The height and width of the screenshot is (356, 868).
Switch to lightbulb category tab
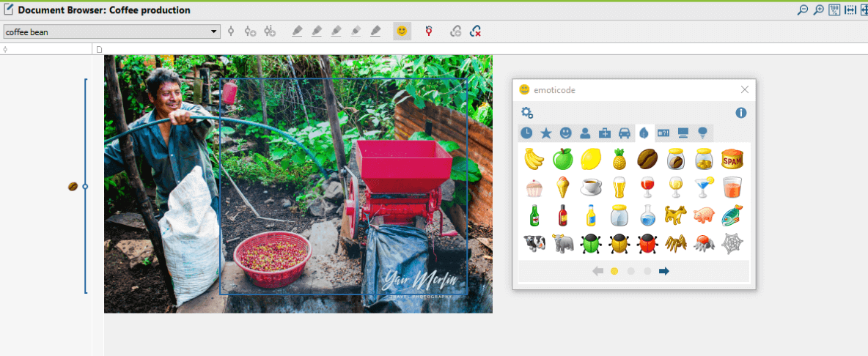pos(702,133)
